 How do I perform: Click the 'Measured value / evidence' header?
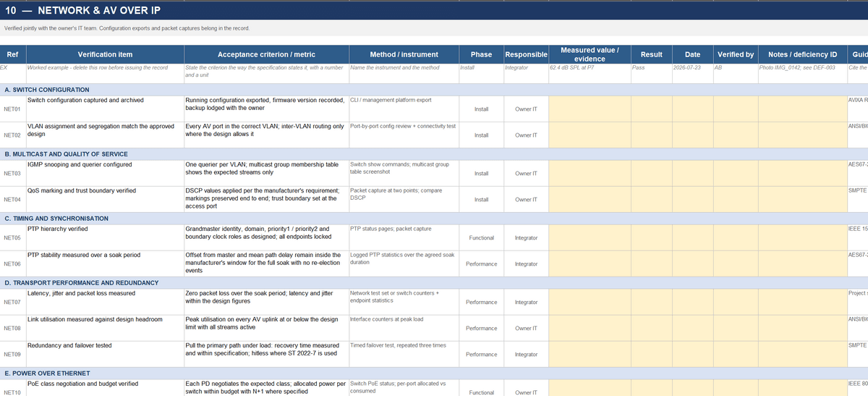click(x=590, y=54)
